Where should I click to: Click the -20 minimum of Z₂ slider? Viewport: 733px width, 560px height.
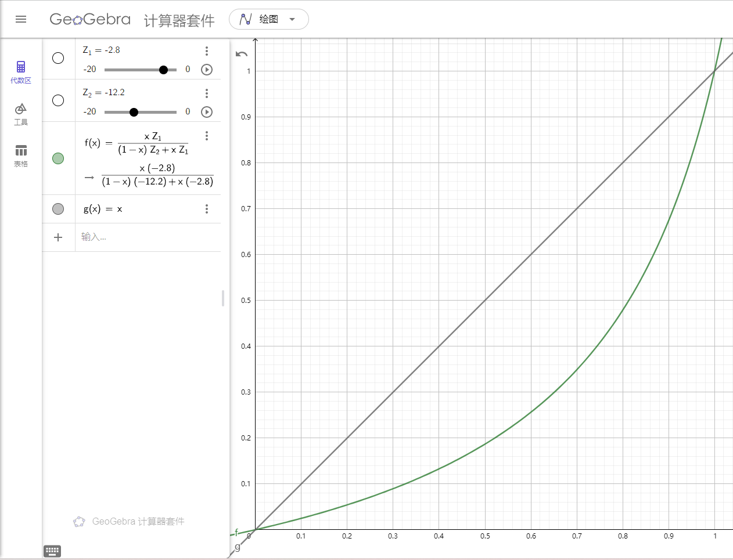90,111
